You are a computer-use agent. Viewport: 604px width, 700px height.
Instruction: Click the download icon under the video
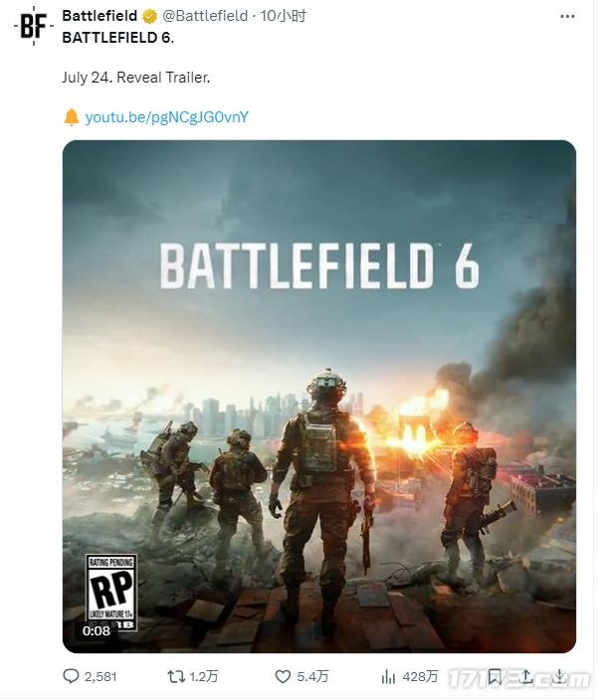click(559, 676)
